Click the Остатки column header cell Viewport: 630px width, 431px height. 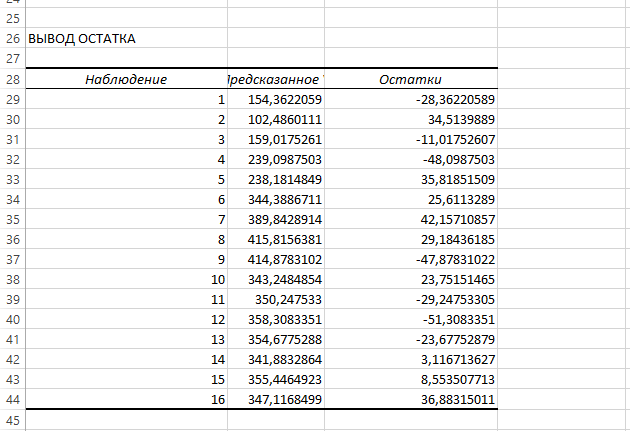point(411,79)
